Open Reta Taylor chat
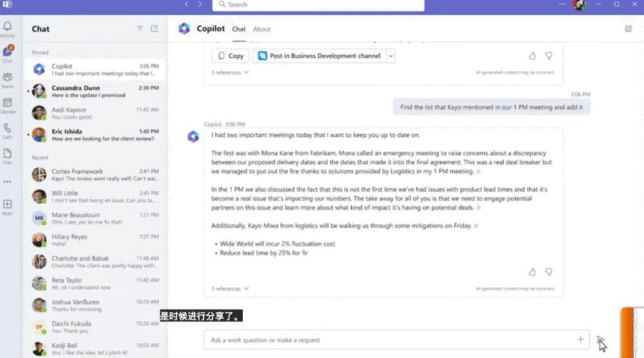The width and height of the screenshot is (644, 358). point(95,283)
